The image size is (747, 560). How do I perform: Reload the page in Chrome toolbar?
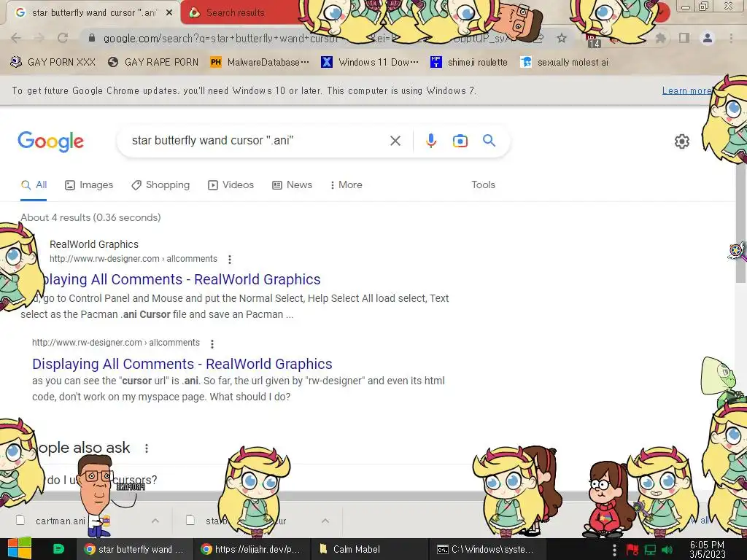pos(63,38)
